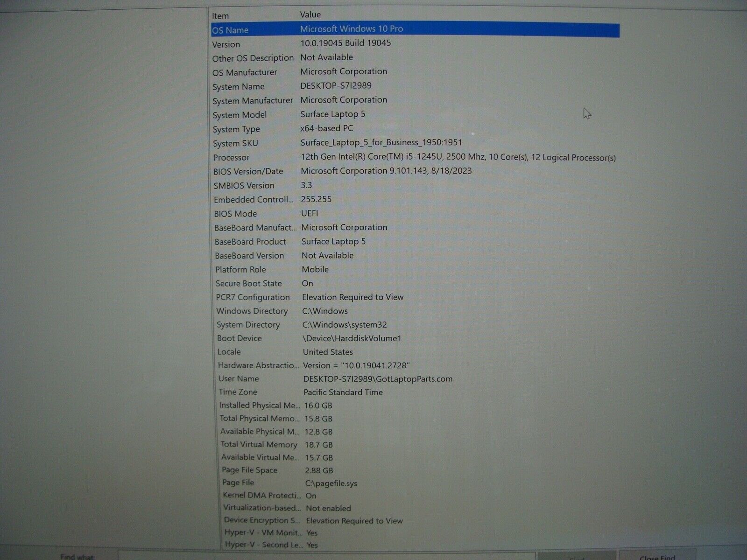The height and width of the screenshot is (560, 747).
Task: Click the SMBIOS value 3.3
Action: (x=306, y=185)
